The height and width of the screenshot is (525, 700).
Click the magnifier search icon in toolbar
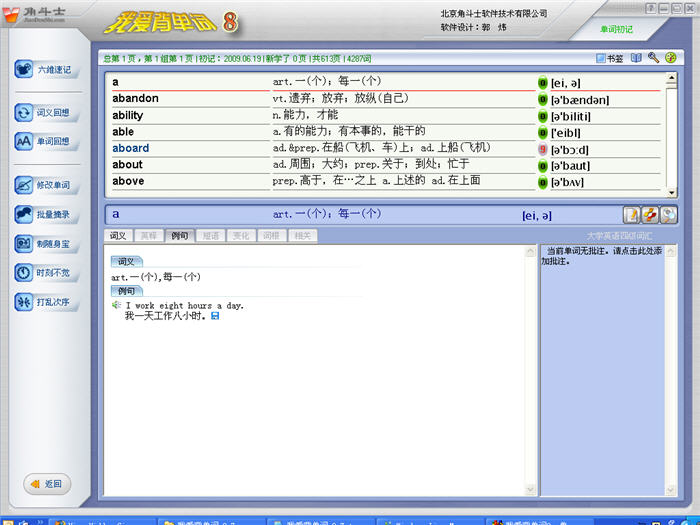[x=653, y=58]
